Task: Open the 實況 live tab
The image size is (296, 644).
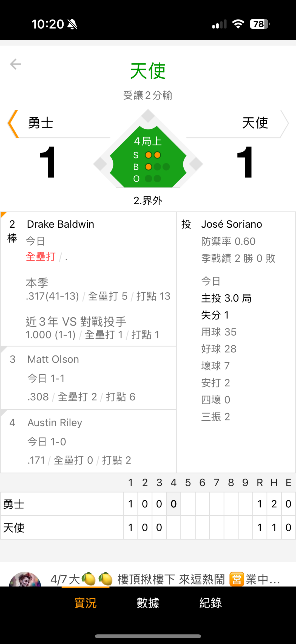Action: 86,603
